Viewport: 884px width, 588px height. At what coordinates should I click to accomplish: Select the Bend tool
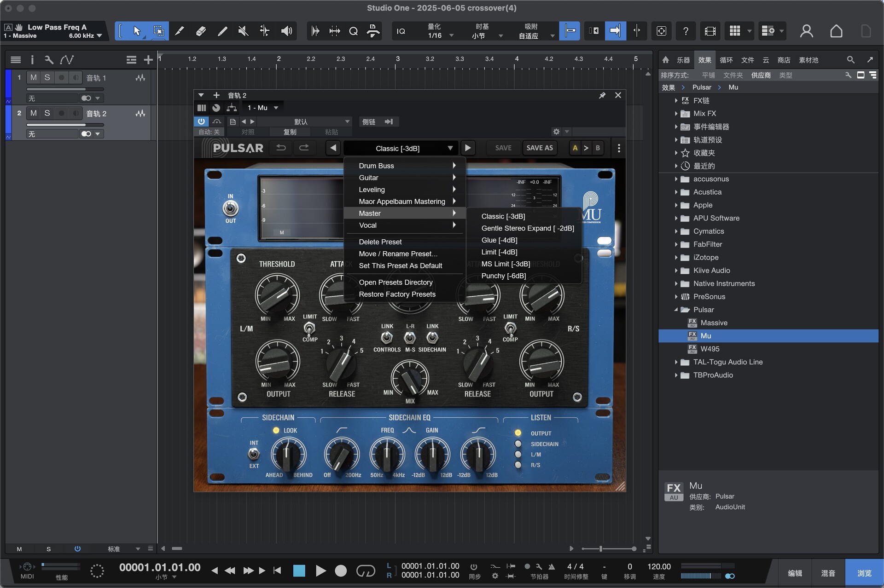[265, 31]
